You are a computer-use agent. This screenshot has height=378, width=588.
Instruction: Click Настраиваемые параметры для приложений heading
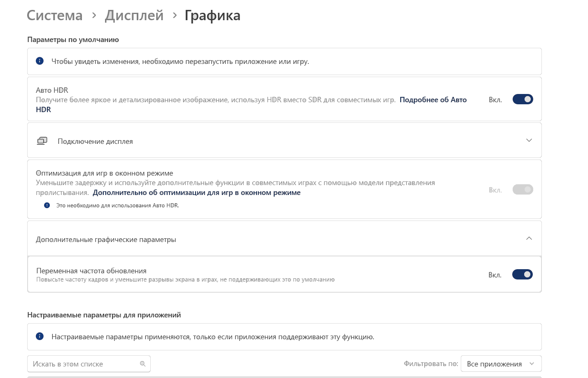click(x=104, y=315)
